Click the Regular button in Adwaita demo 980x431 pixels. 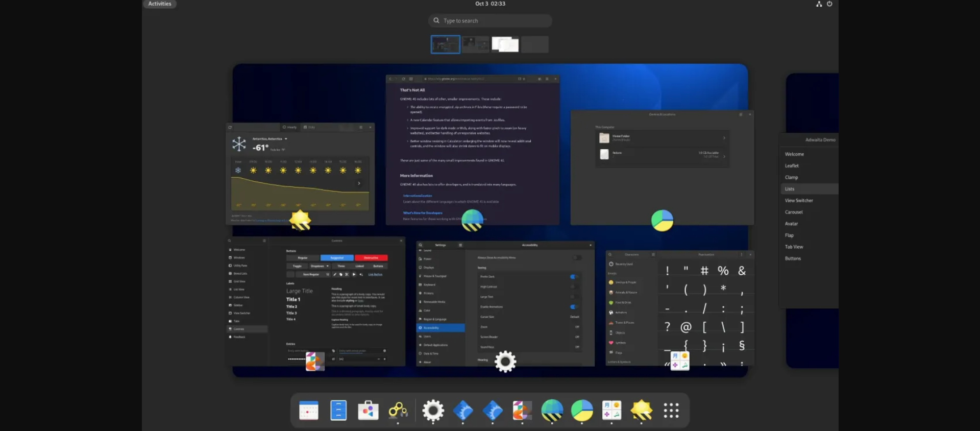pyautogui.click(x=303, y=258)
